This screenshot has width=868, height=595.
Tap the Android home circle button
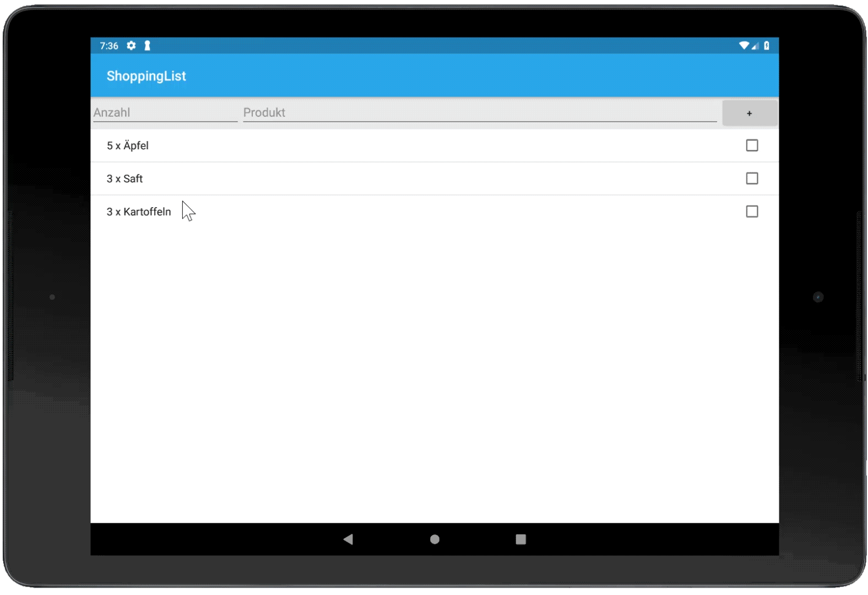[x=435, y=539]
